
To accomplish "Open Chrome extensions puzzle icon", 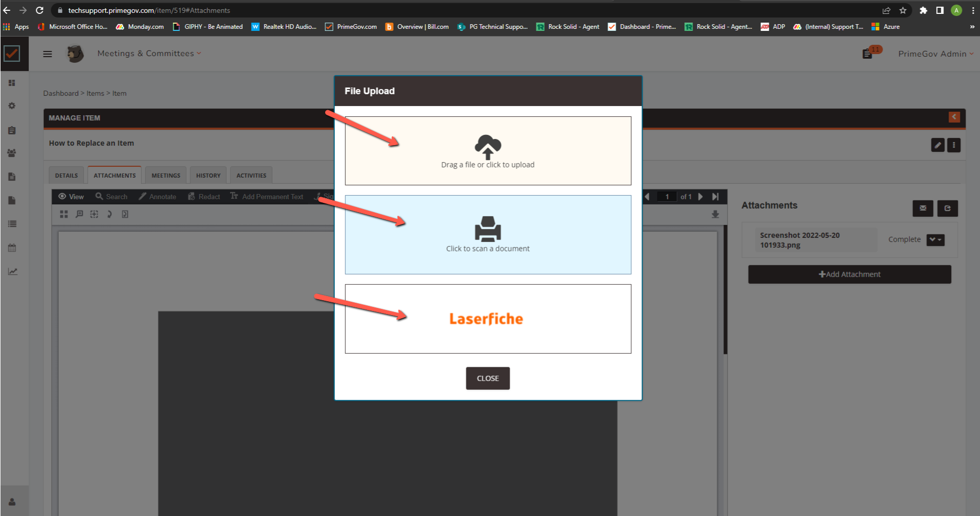I will point(923,10).
